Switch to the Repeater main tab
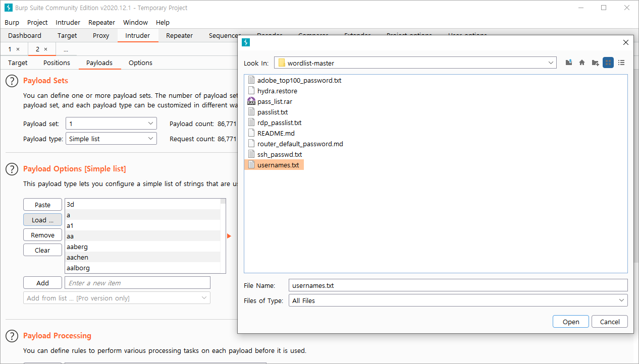The image size is (639, 364). click(179, 35)
